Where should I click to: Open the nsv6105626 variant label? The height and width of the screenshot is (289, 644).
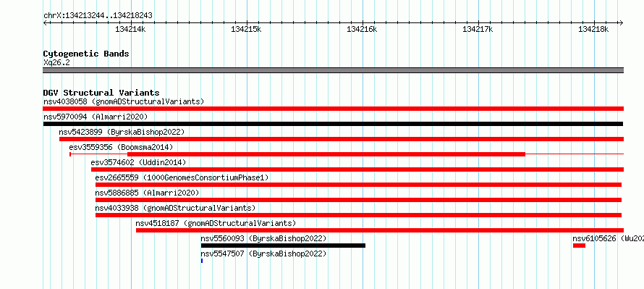(x=609, y=238)
